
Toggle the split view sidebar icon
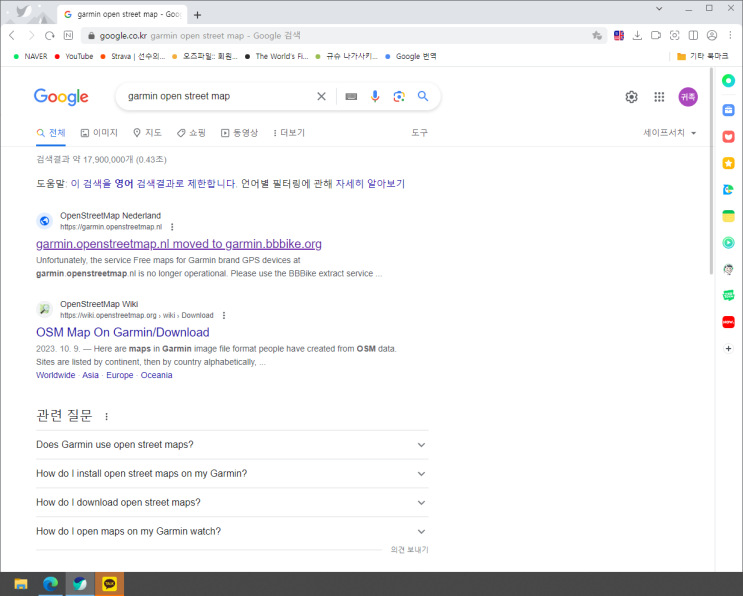(693, 36)
